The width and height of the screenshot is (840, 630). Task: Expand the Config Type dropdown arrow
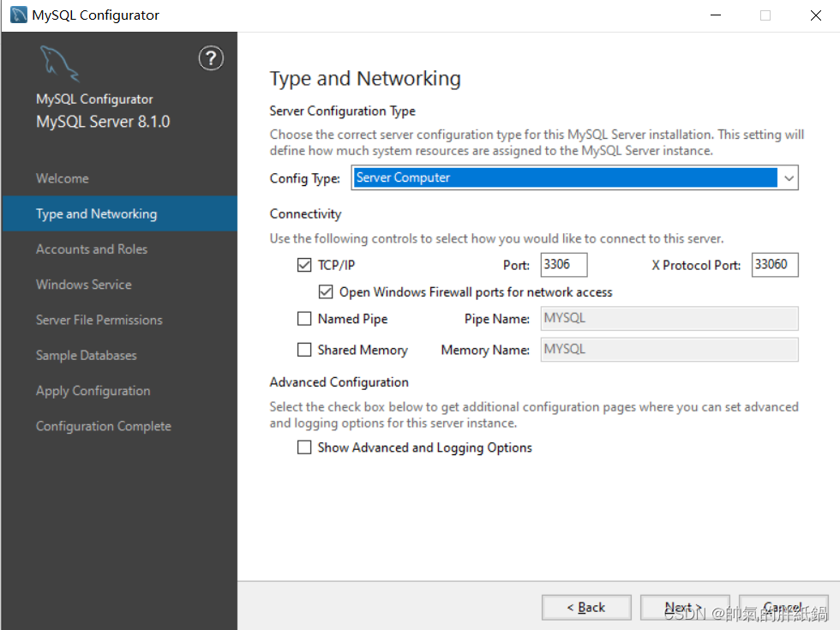789,178
